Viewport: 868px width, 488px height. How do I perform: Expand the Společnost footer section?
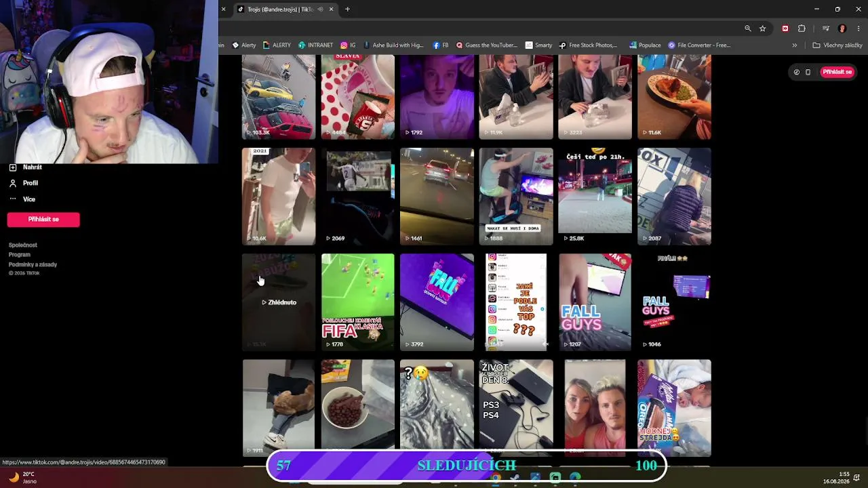click(x=23, y=245)
